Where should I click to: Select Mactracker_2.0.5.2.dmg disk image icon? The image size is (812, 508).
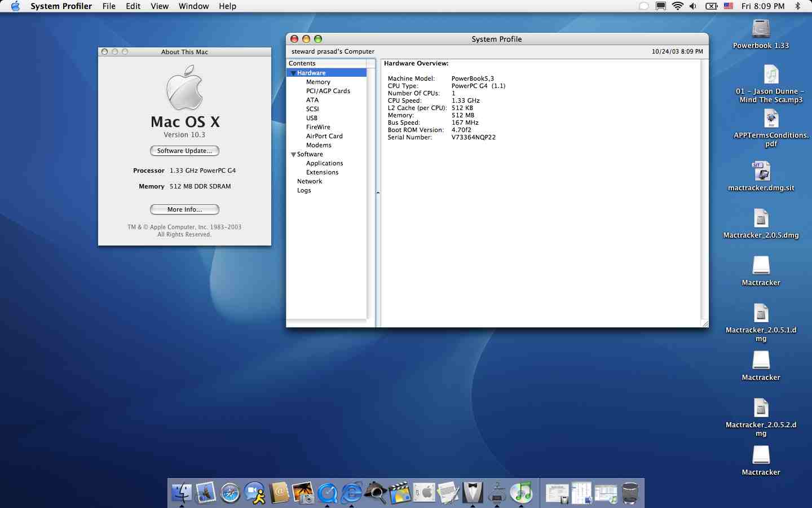pos(761,408)
